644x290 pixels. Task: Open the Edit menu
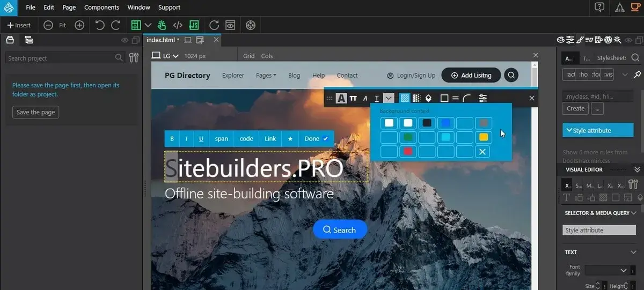tap(49, 8)
